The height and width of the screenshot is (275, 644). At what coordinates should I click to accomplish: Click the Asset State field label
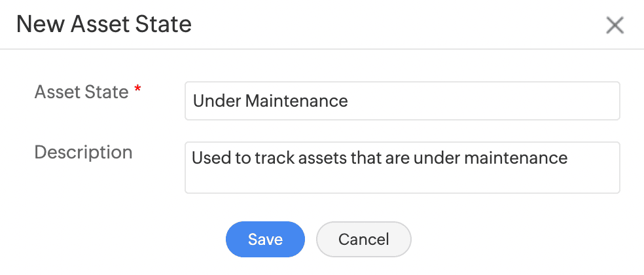tap(81, 92)
